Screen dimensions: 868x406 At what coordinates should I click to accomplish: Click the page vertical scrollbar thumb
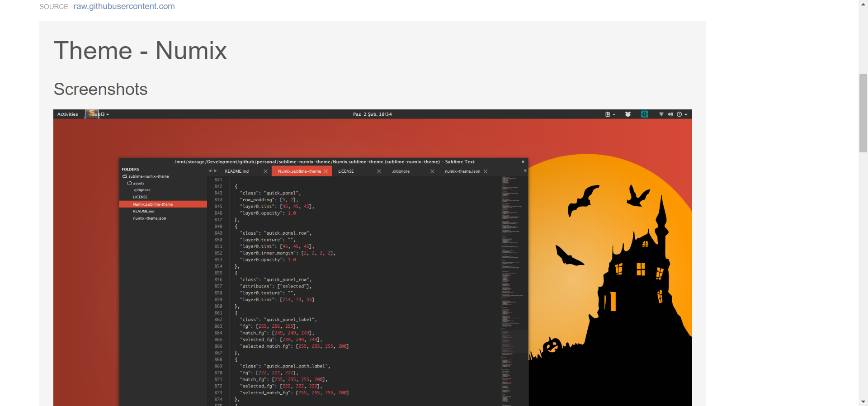click(x=863, y=113)
